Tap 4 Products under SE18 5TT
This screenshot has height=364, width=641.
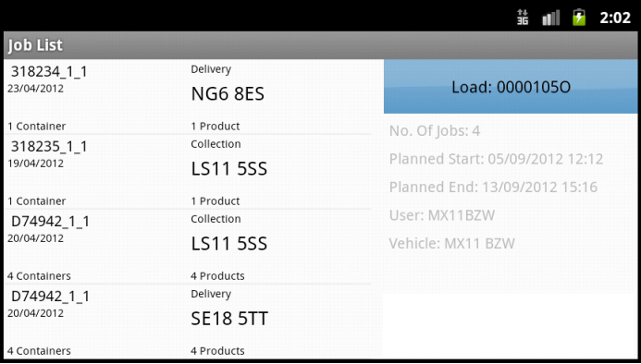[217, 351]
